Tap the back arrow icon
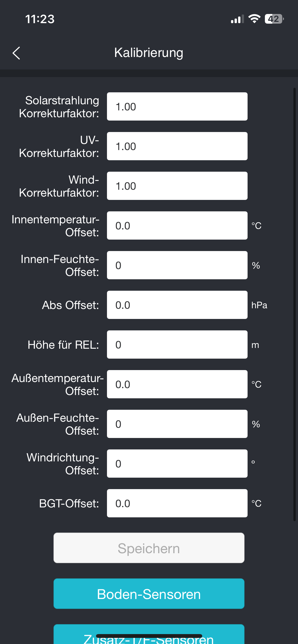 (x=16, y=53)
